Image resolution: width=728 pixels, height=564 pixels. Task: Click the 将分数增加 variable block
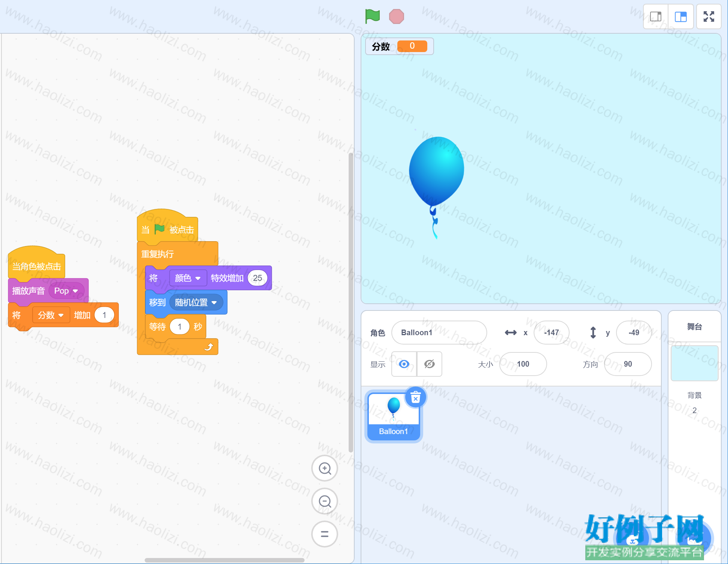tap(63, 315)
